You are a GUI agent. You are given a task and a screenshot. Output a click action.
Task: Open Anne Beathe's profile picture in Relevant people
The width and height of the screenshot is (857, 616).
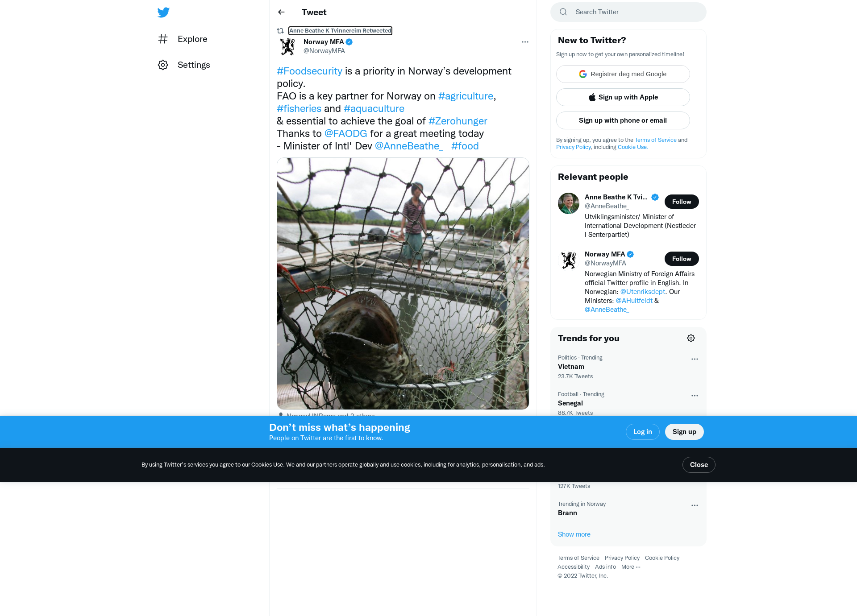(x=569, y=203)
